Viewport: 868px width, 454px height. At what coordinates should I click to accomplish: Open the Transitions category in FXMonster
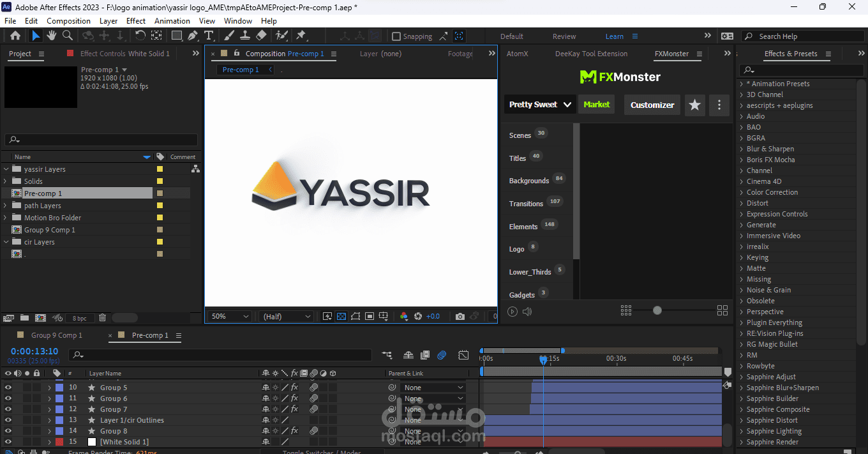tap(526, 204)
